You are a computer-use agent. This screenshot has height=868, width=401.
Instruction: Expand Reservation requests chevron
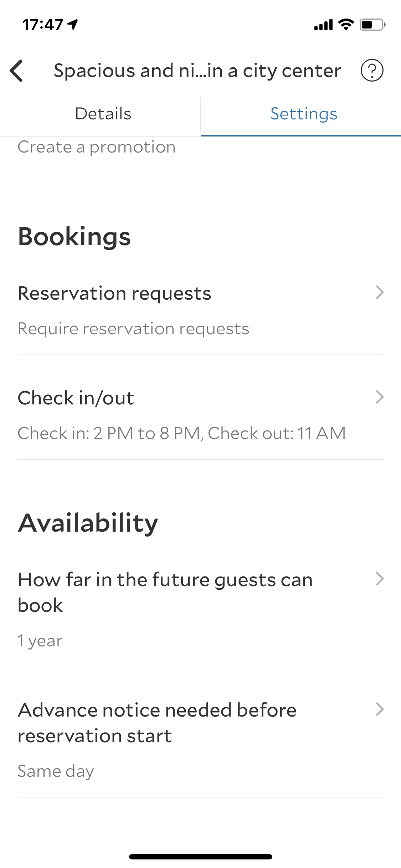(380, 293)
